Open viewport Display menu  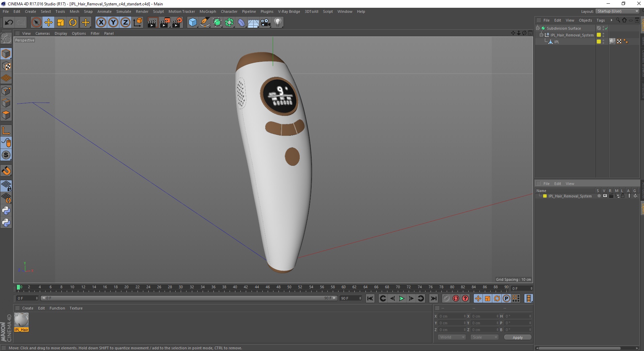[x=61, y=33]
